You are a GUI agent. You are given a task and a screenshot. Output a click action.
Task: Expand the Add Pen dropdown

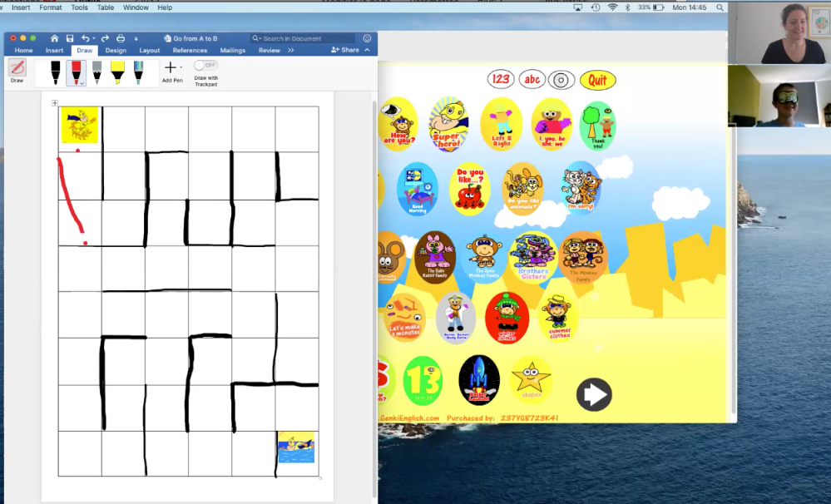[x=181, y=67]
